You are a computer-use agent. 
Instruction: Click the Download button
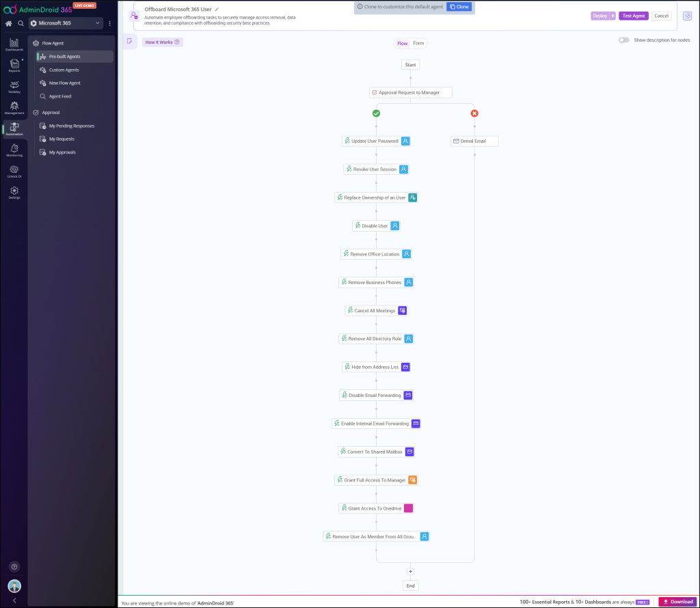coord(677,602)
